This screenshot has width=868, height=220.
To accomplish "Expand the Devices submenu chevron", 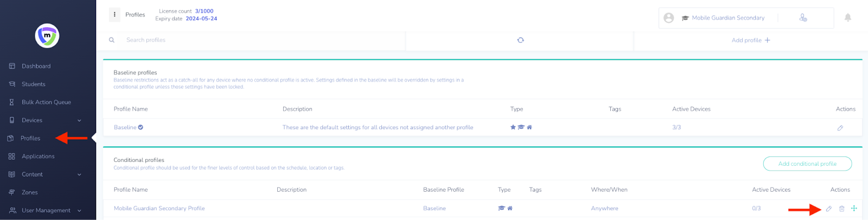I will coord(79,121).
